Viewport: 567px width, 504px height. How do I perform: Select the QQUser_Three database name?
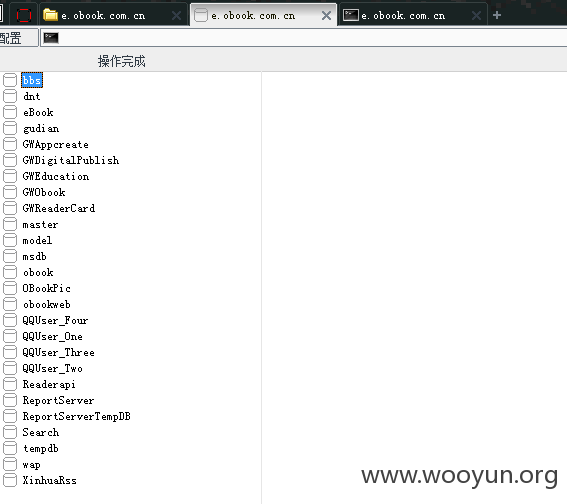(59, 353)
